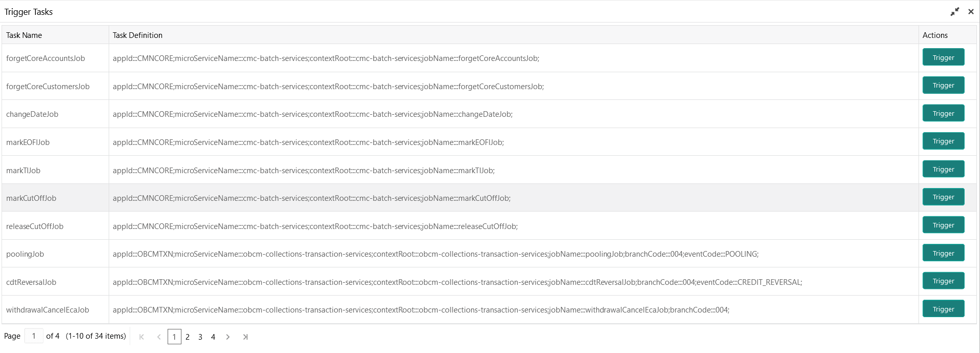Viewport: 980px width, 353px height.
Task: Click the Page number input field
Action: pos(34,336)
